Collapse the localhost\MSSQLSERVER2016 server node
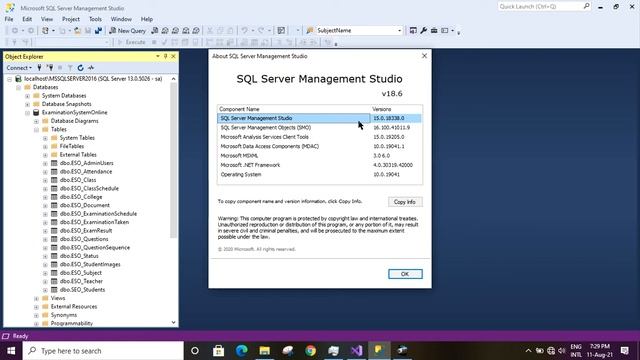Screen dimensions: 640x360 click(9, 79)
